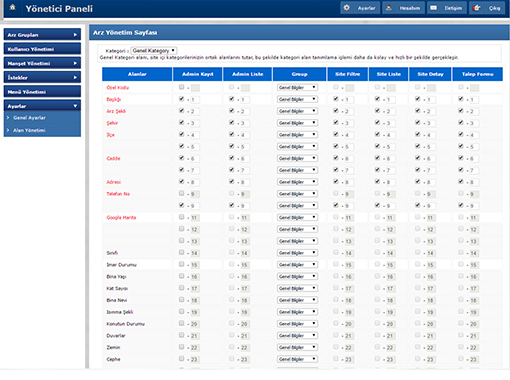Screen dimensions: 510x380
Task: Uncheck Talep Formu checkbox for Cadde
Action: point(461,158)
